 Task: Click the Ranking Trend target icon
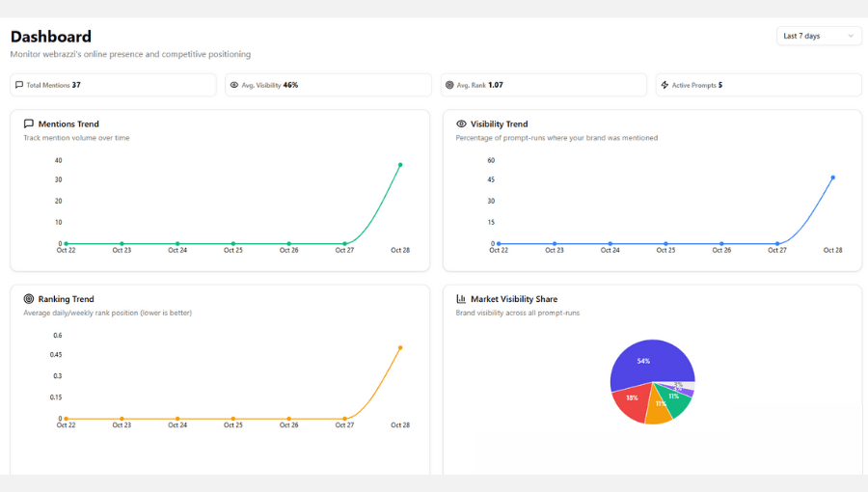[x=29, y=299]
